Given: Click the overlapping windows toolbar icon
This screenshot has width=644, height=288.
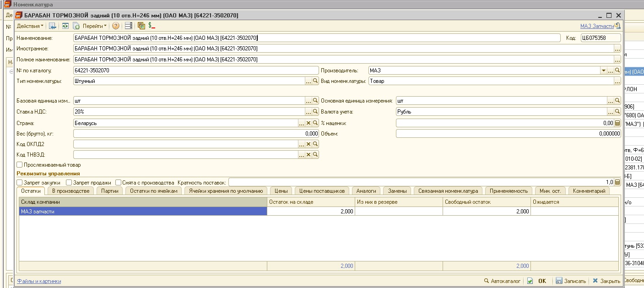Looking at the screenshot, I should pos(141,26).
